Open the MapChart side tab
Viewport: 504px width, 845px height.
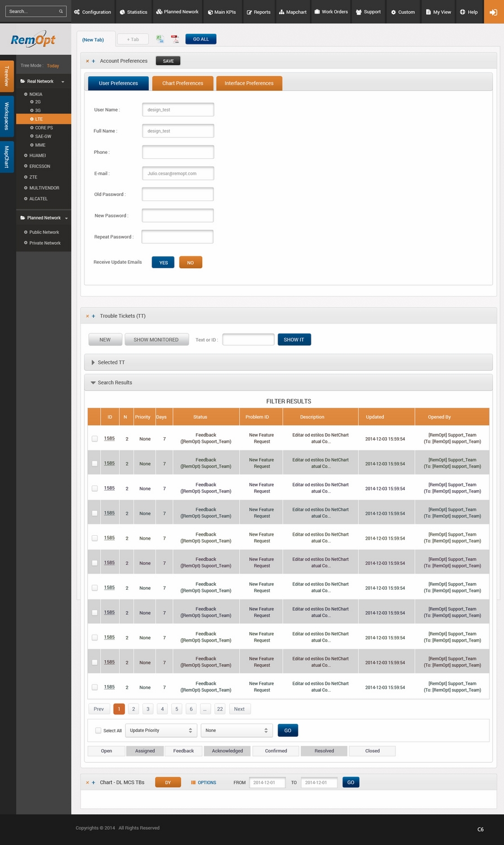7,157
